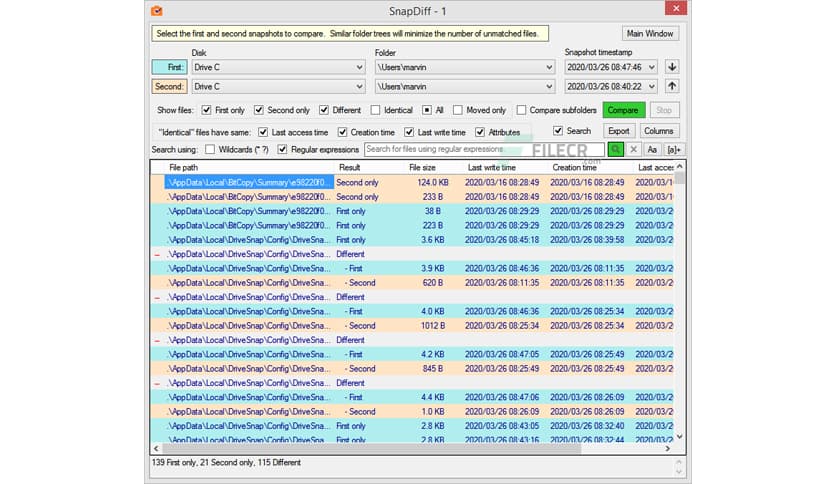Select the Second row sized 1012 B

pyautogui.click(x=413, y=326)
